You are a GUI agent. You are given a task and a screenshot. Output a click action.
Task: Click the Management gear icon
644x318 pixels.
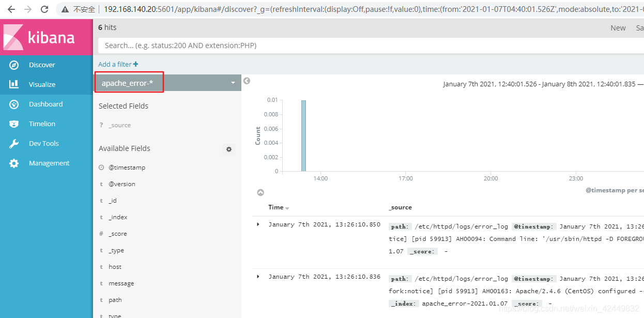tap(14, 163)
